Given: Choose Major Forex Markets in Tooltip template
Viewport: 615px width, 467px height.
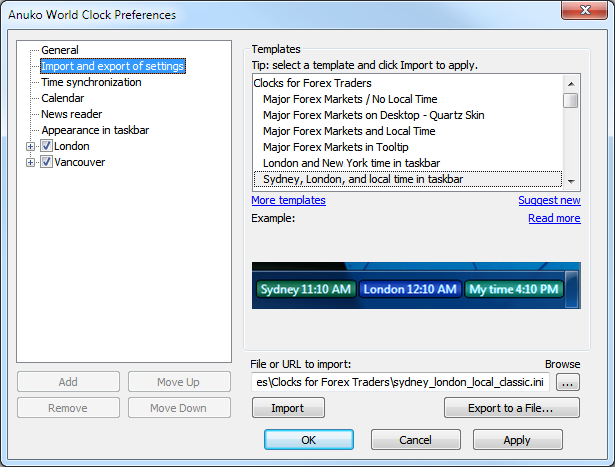Looking at the screenshot, I should coord(335,147).
